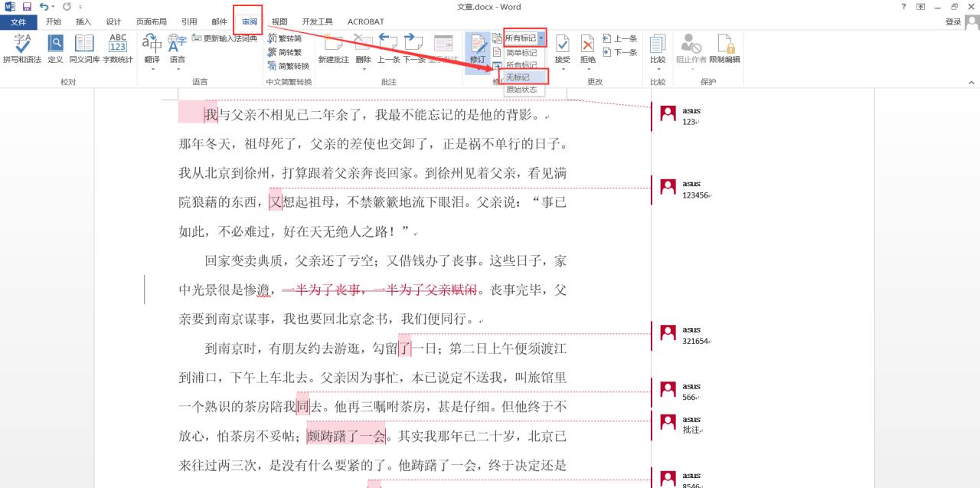Go to previous change in 更改 group

click(x=619, y=38)
